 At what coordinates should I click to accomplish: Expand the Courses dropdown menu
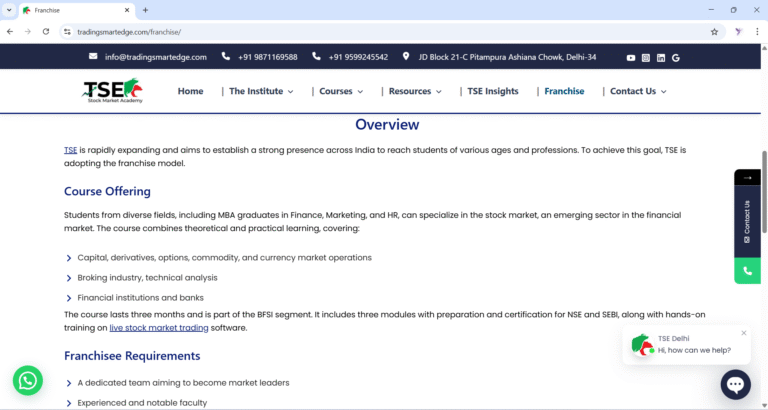341,91
